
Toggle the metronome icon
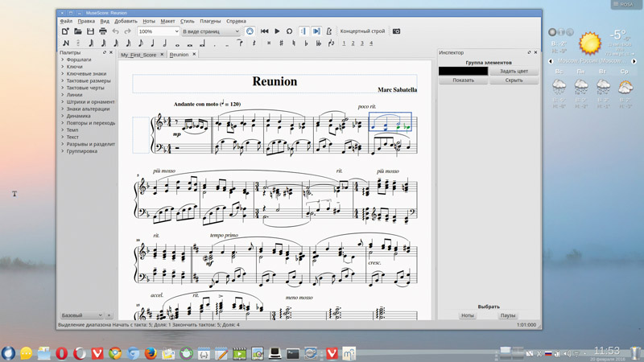(x=328, y=31)
